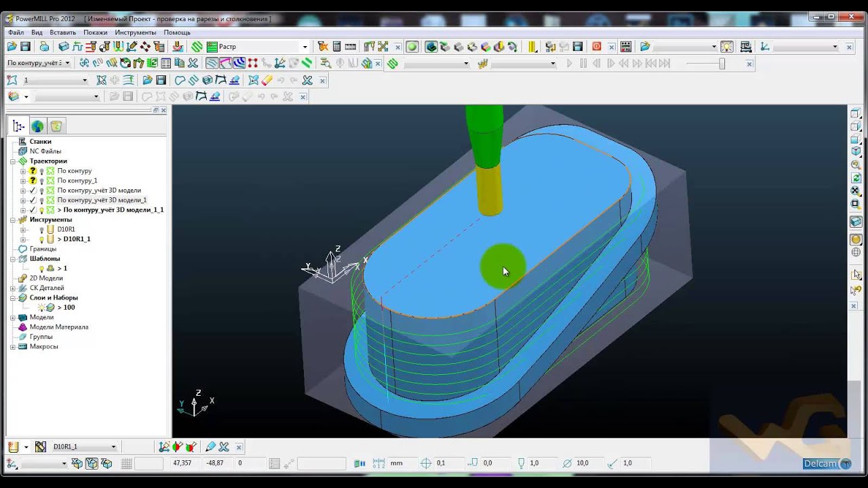868x488 pixels.
Task: Toggle light bulb of tool D10R1
Action: (42, 230)
